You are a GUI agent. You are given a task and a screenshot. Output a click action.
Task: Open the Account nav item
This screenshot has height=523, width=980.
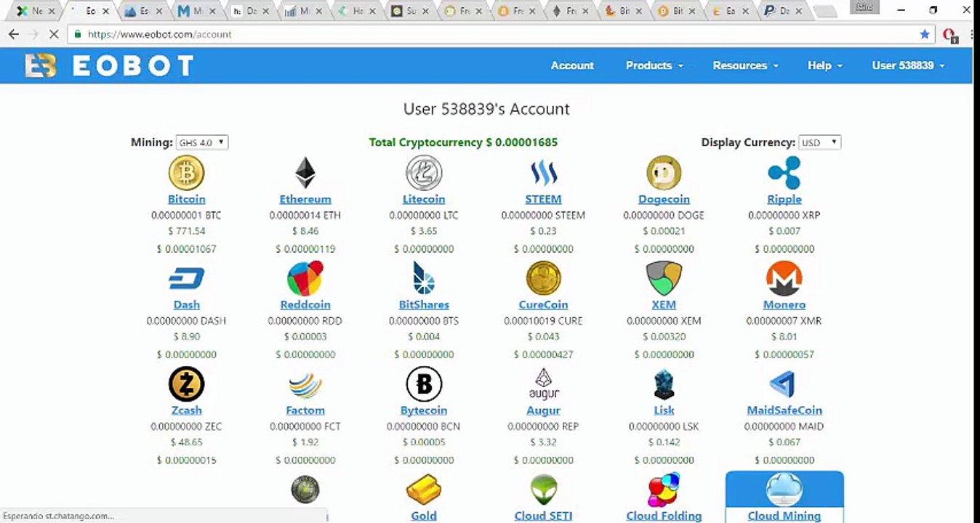point(572,65)
